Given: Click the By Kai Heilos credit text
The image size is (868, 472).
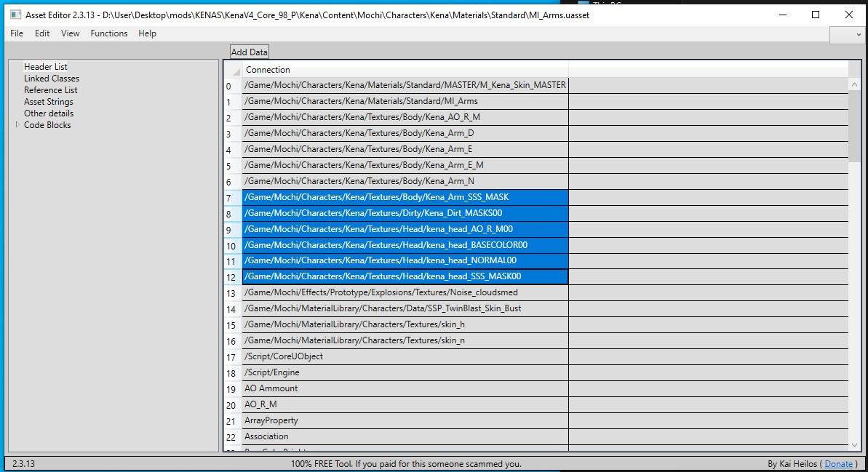Looking at the screenshot, I should [x=793, y=464].
